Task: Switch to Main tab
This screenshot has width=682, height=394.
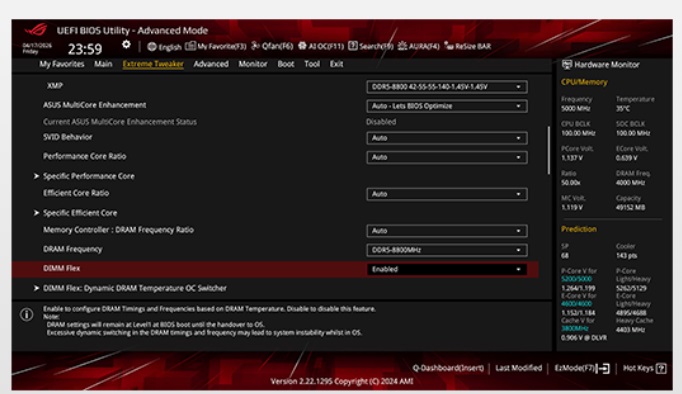Action: coord(103,64)
